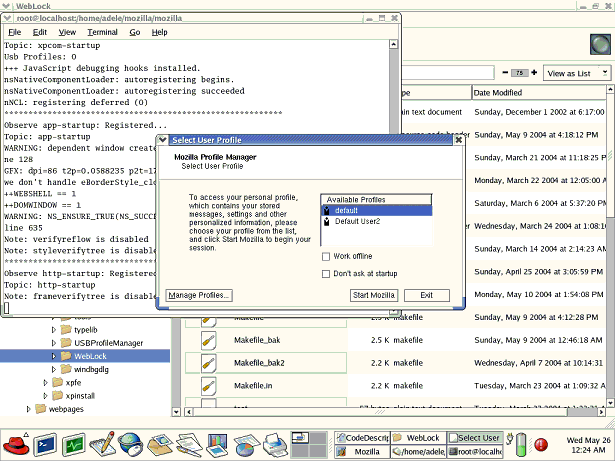Click the Makefile_bak2 file icon

208,363
